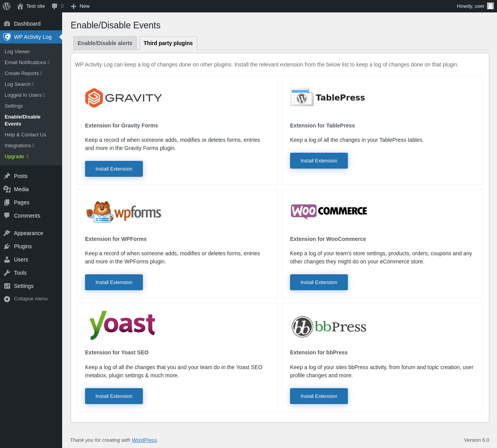Click the comments bubble icon in admin bar
497x448 pixels.
coord(55,6)
